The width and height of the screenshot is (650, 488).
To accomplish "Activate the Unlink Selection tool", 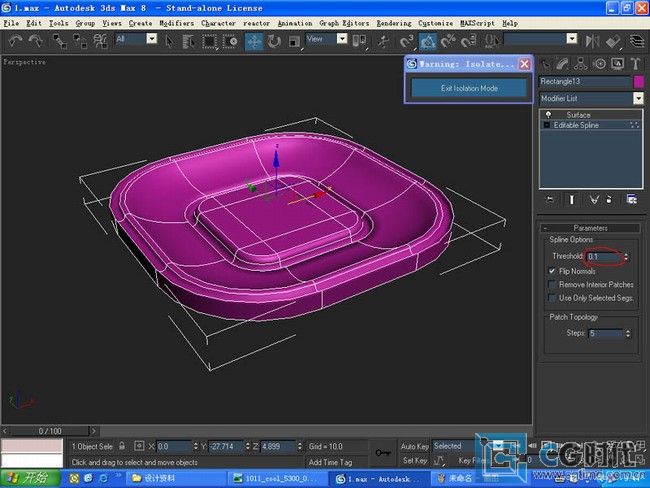I will pyautogui.click(x=80, y=41).
